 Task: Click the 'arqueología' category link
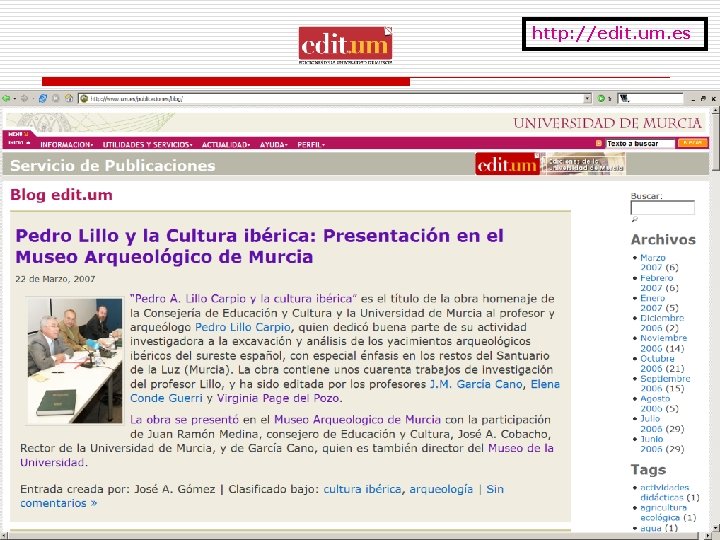pyautogui.click(x=441, y=489)
